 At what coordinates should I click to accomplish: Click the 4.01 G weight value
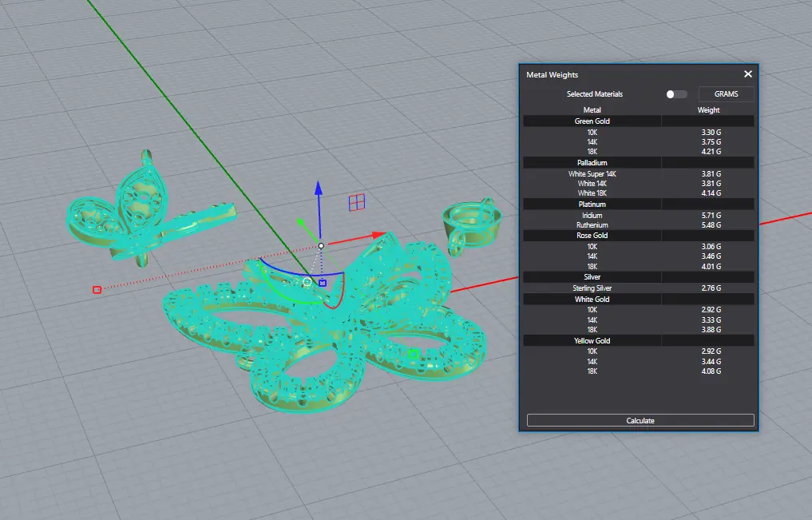(x=711, y=267)
